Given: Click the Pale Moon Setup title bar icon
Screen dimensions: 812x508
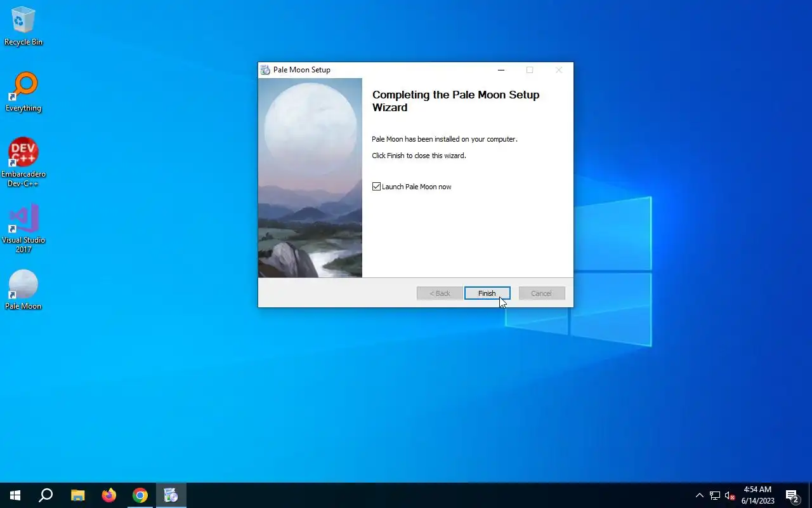Looking at the screenshot, I should 265,70.
